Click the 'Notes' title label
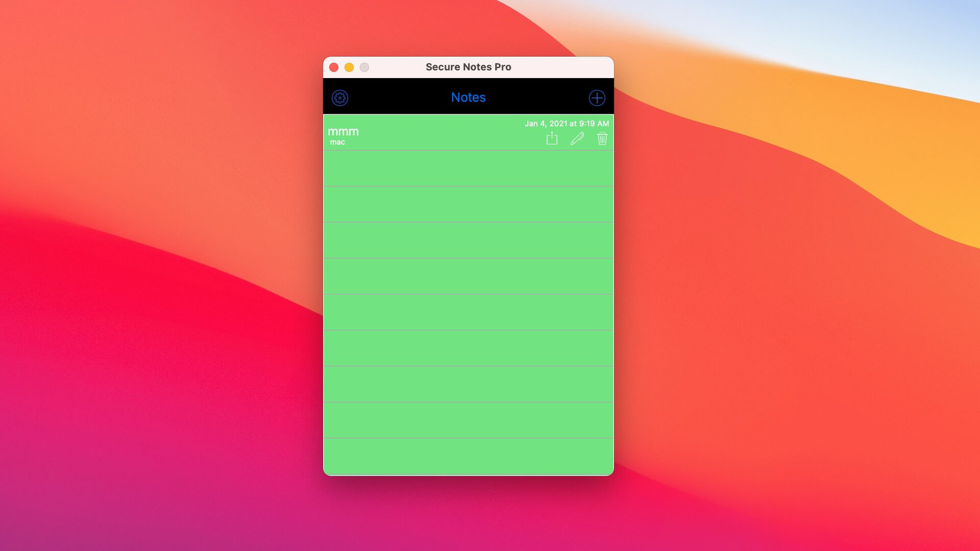 468,97
